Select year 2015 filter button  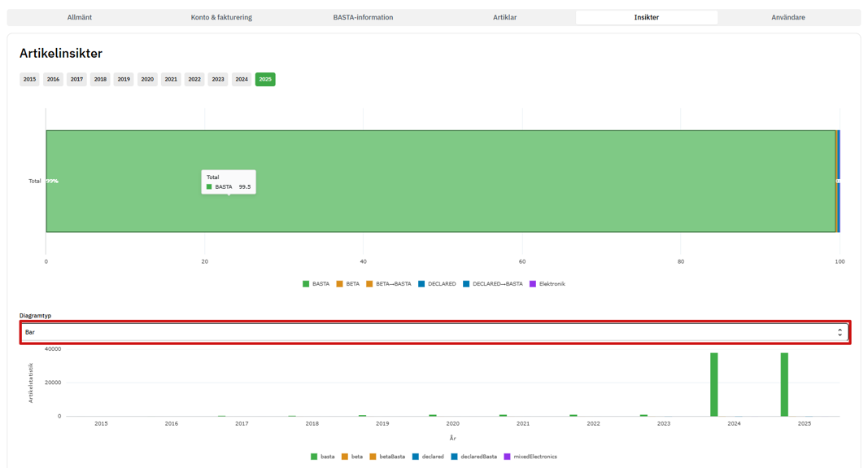click(x=29, y=79)
